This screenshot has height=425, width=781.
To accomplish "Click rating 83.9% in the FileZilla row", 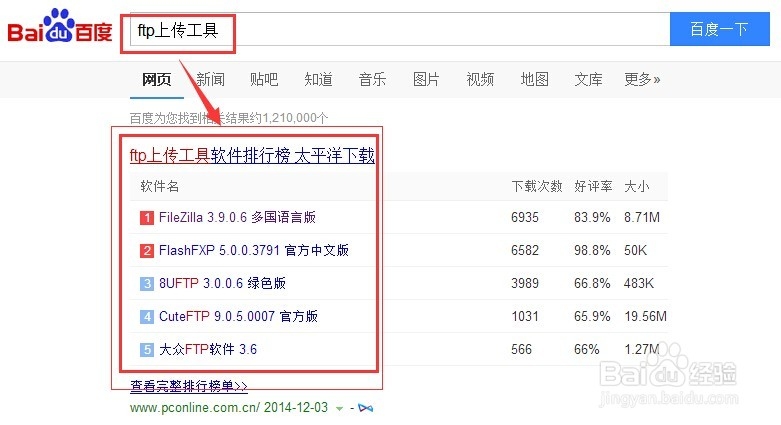I will point(592,217).
